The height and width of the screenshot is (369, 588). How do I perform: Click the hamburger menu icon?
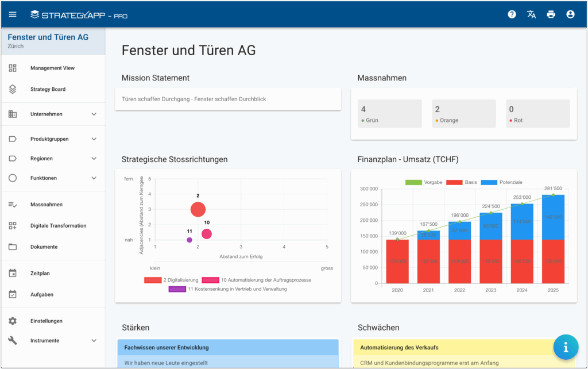click(x=13, y=14)
